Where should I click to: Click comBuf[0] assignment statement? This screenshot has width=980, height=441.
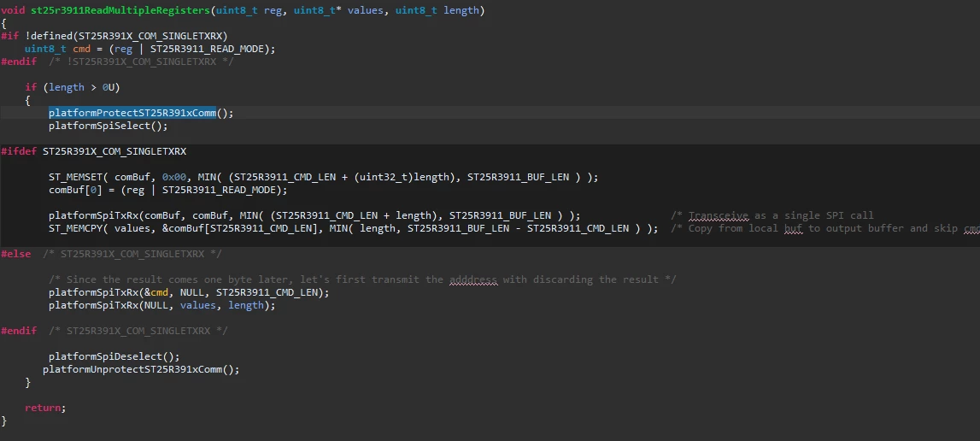click(x=168, y=191)
